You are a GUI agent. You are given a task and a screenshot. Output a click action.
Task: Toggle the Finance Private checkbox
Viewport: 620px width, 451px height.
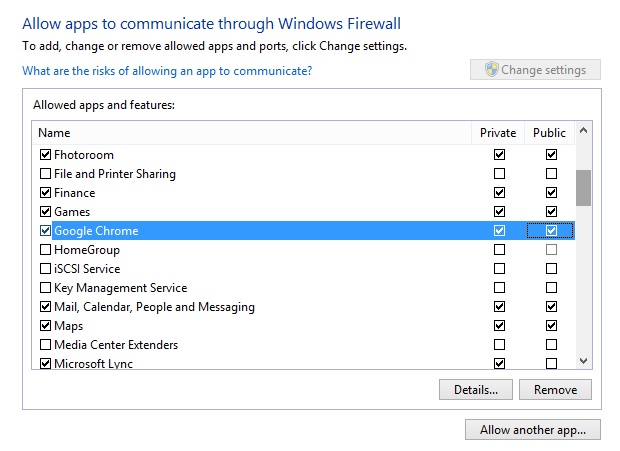tap(499, 193)
